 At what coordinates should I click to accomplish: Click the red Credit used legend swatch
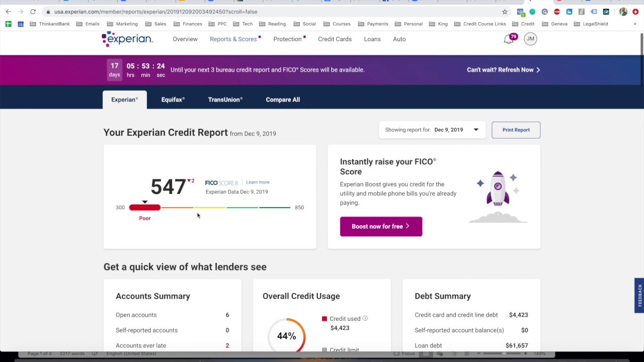pyautogui.click(x=325, y=319)
